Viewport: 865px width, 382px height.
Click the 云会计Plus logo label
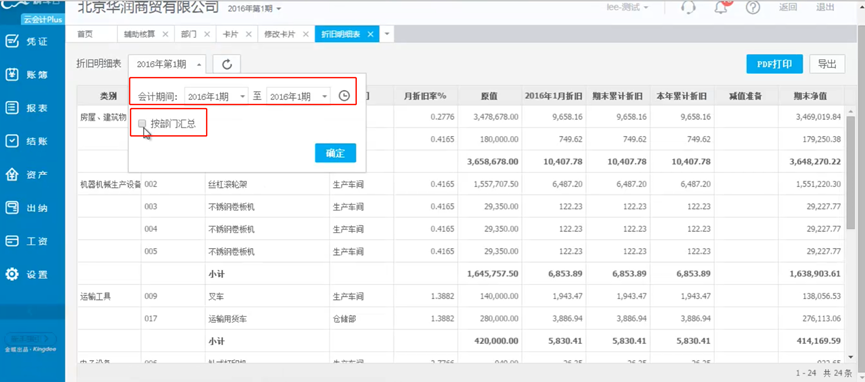(x=42, y=20)
